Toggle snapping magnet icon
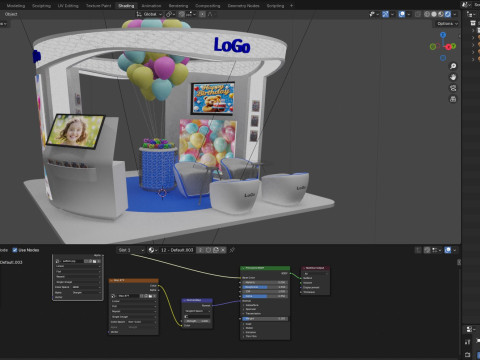This screenshot has height=360, width=480. pos(182,14)
